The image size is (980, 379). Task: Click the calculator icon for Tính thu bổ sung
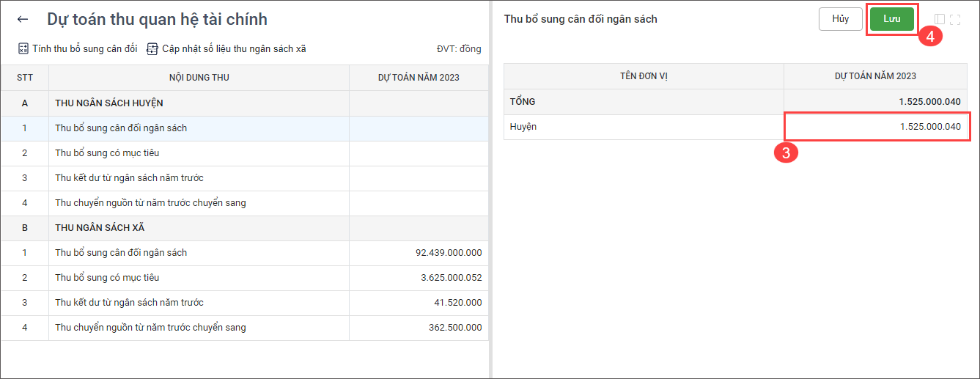point(23,49)
